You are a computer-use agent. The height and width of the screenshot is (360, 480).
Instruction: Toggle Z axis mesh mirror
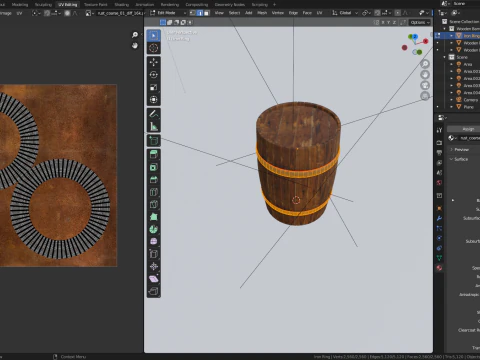pos(394,22)
